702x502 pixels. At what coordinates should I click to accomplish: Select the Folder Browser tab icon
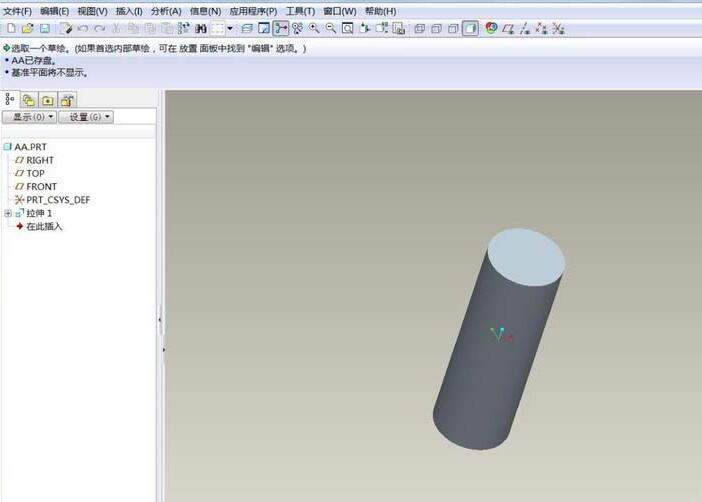click(x=29, y=100)
